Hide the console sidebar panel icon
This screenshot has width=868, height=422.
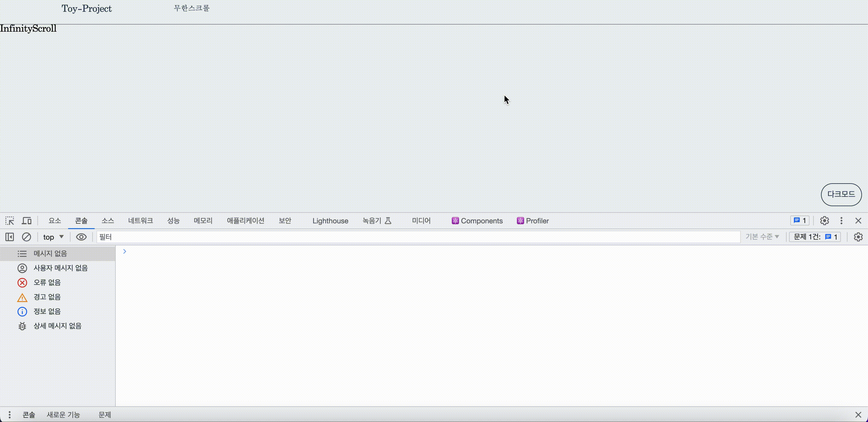(9, 237)
